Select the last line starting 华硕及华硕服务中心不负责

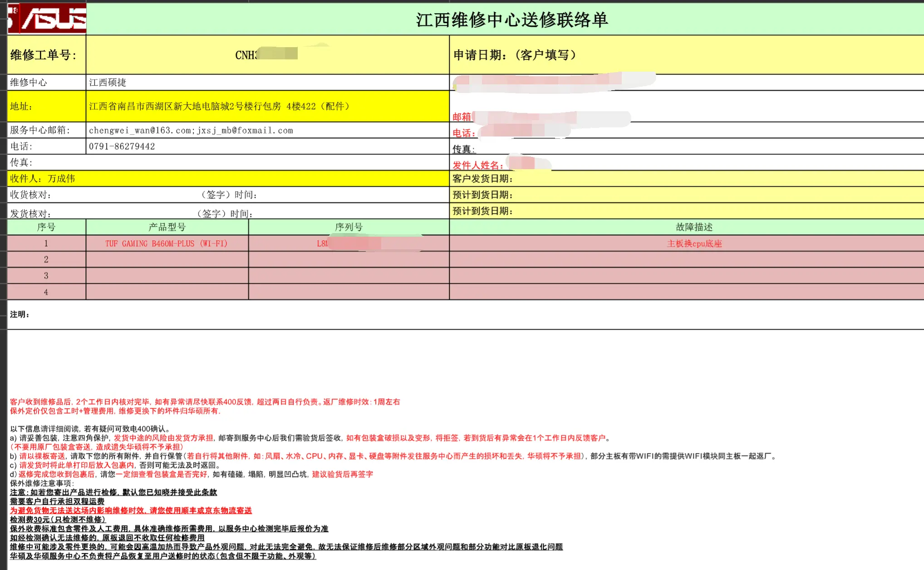coord(163,556)
